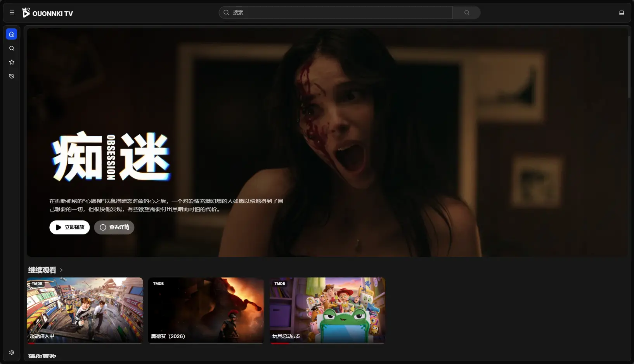Expand the 继续观看 section via its chevron
634x364 pixels.
click(x=61, y=270)
